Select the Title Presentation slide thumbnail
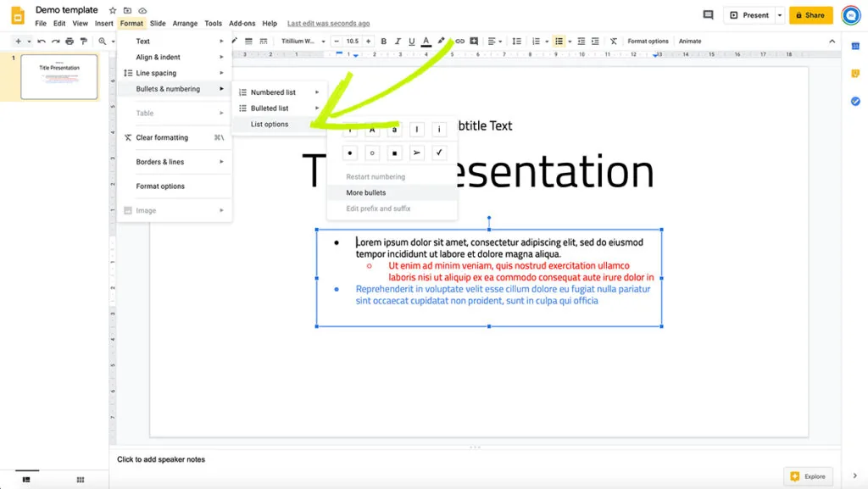Viewport: 868px width, 489px height. (x=59, y=76)
